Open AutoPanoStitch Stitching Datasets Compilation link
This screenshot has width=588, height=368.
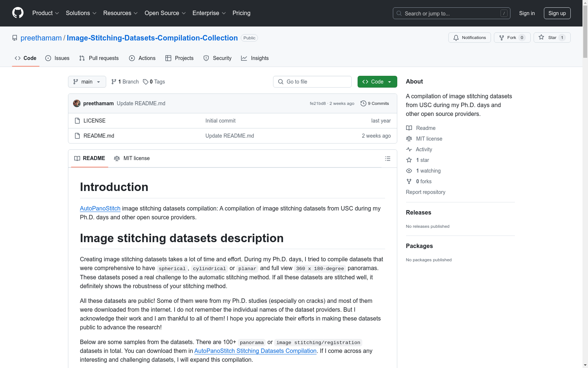click(255, 351)
